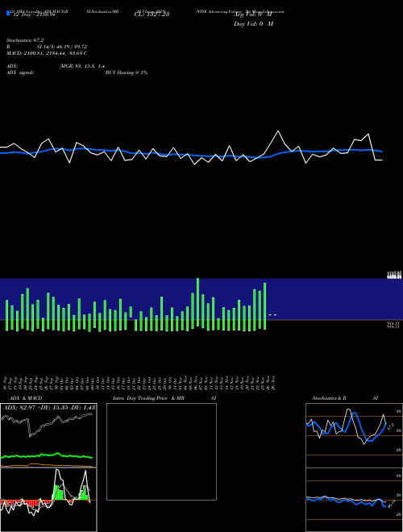Click the 'ADX signal:' label
Viewport: 403px width, 532px height.
pos(20,73)
